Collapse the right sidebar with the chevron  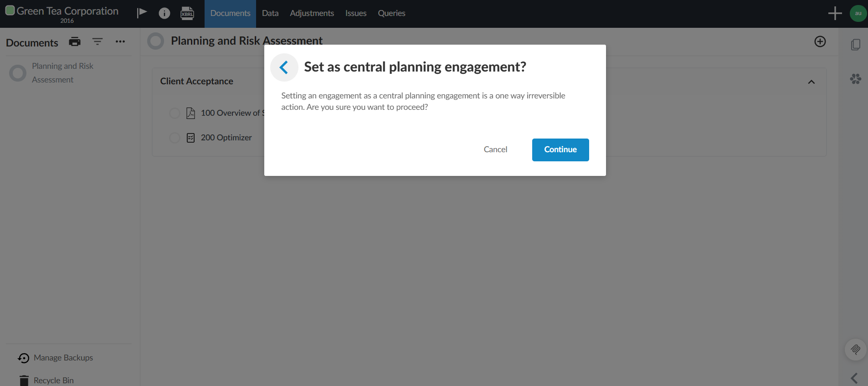pyautogui.click(x=853, y=378)
